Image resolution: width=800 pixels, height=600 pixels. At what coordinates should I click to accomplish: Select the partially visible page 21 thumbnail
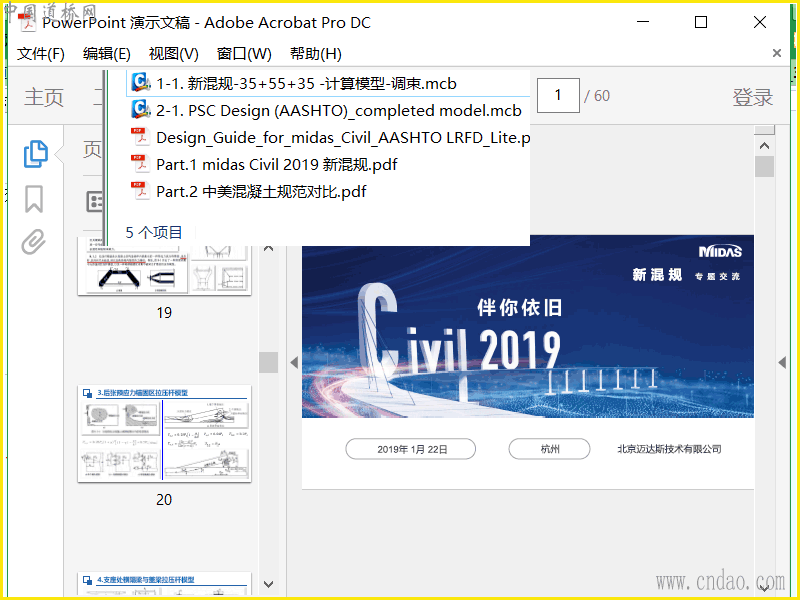(164, 583)
